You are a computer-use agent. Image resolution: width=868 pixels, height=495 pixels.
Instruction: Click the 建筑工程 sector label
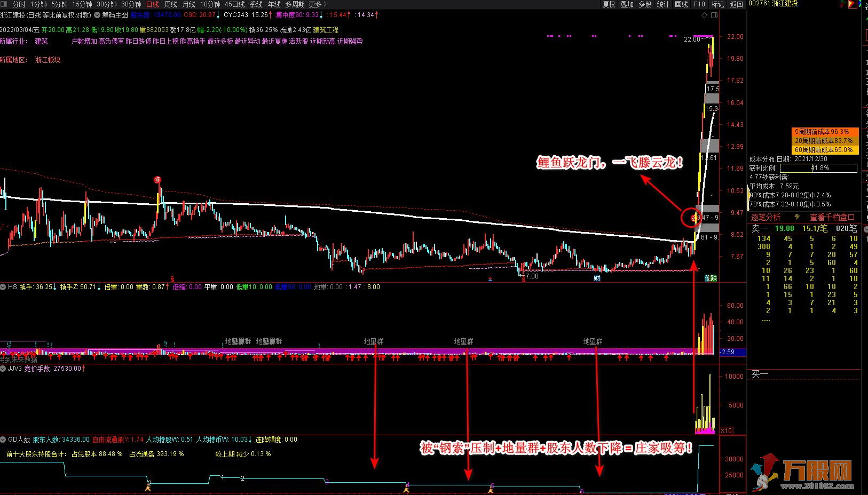click(x=326, y=30)
